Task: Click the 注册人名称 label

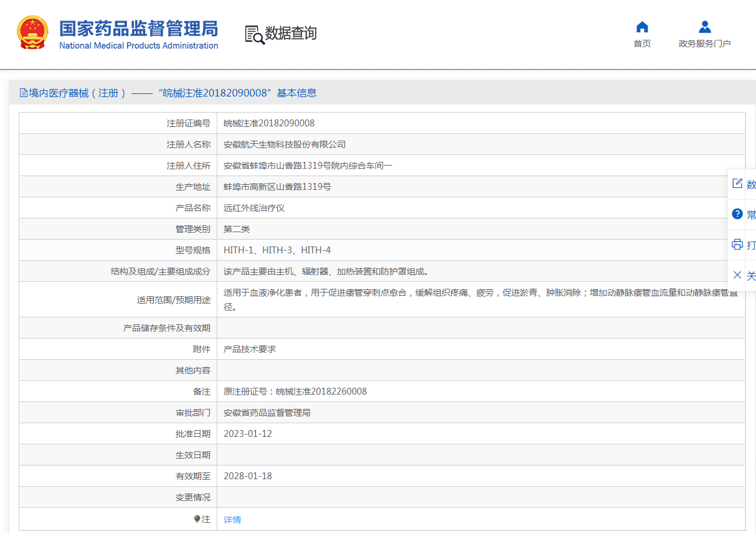Action: [x=189, y=144]
